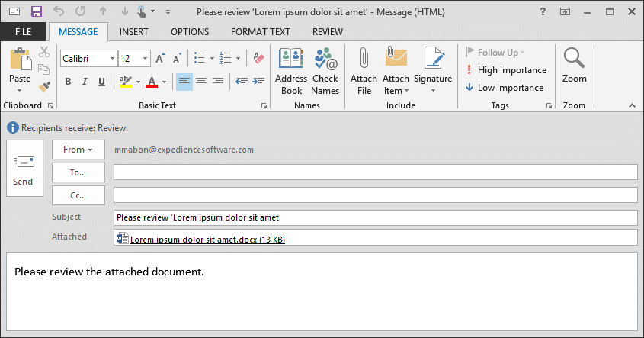Toggle Center alignment
Screen dimensions: 644x338
[201, 82]
